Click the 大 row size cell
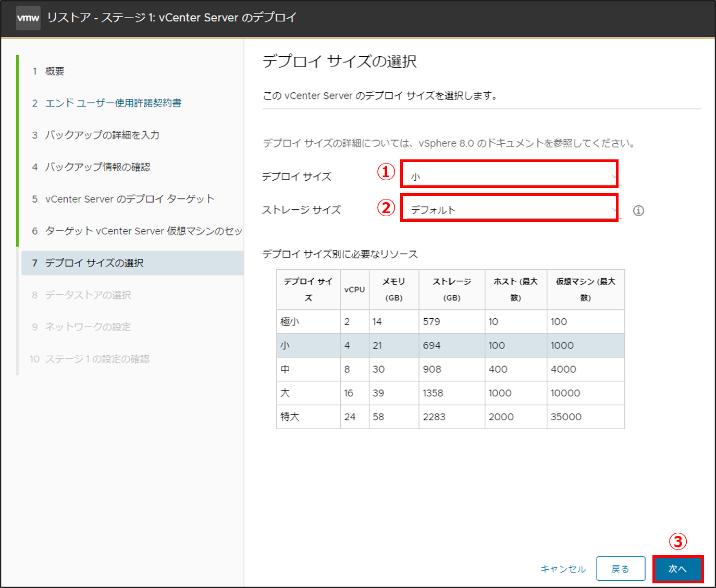 (308, 393)
